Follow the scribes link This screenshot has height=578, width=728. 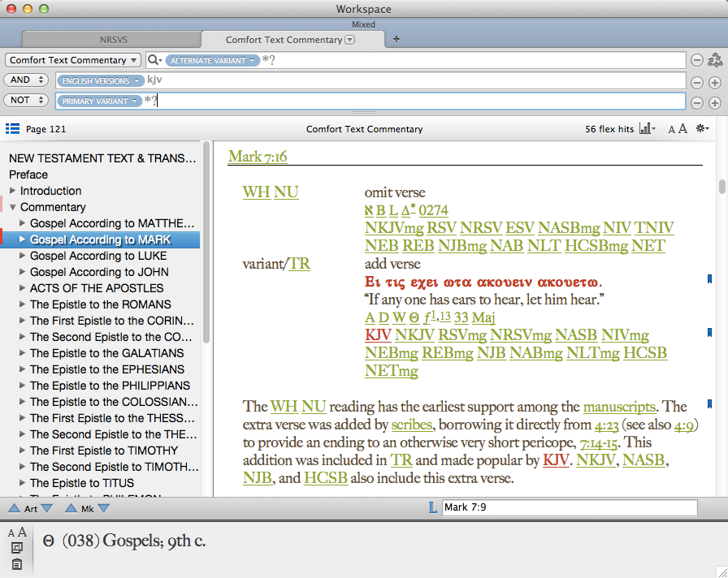(412, 425)
